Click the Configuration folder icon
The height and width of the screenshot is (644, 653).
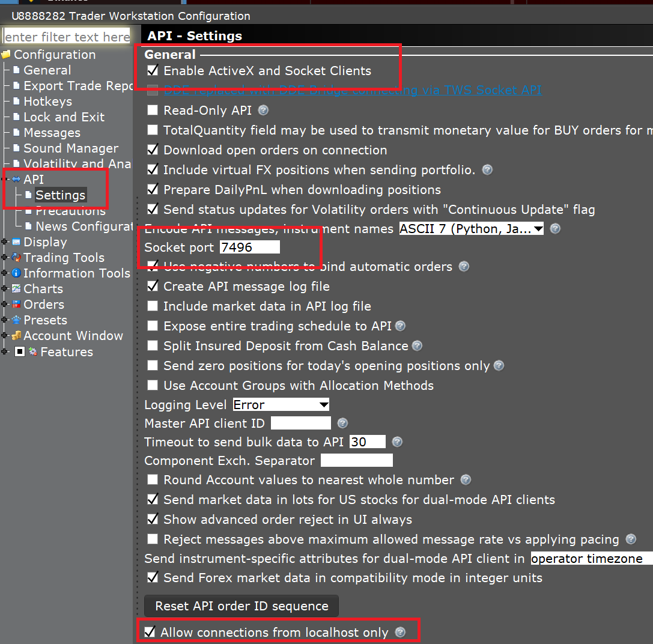click(6, 55)
